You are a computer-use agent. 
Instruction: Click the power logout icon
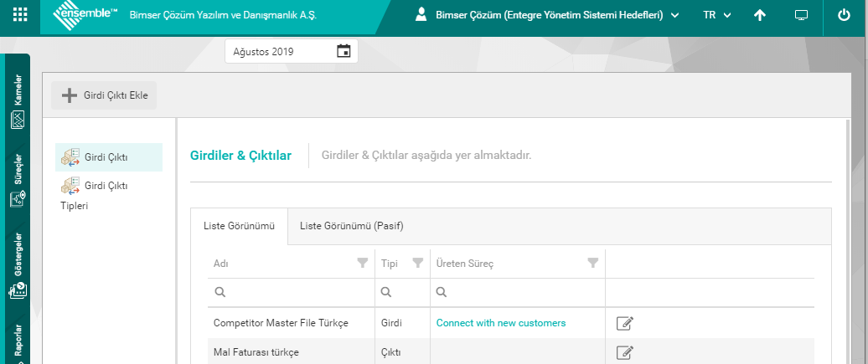coord(843,15)
